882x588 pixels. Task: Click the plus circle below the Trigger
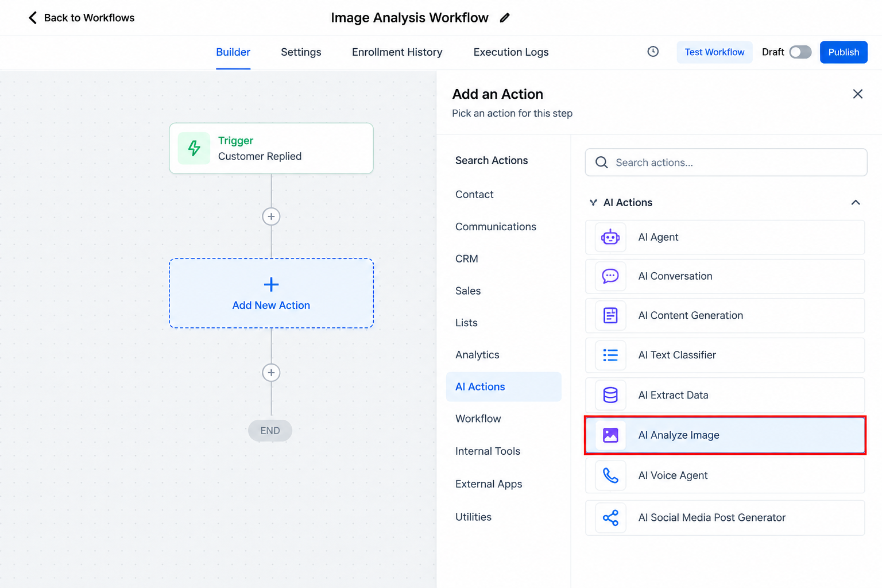coord(271,216)
